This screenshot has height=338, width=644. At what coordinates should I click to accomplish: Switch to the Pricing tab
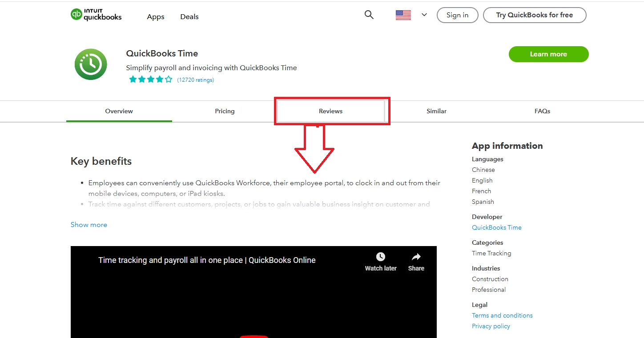pos(225,111)
